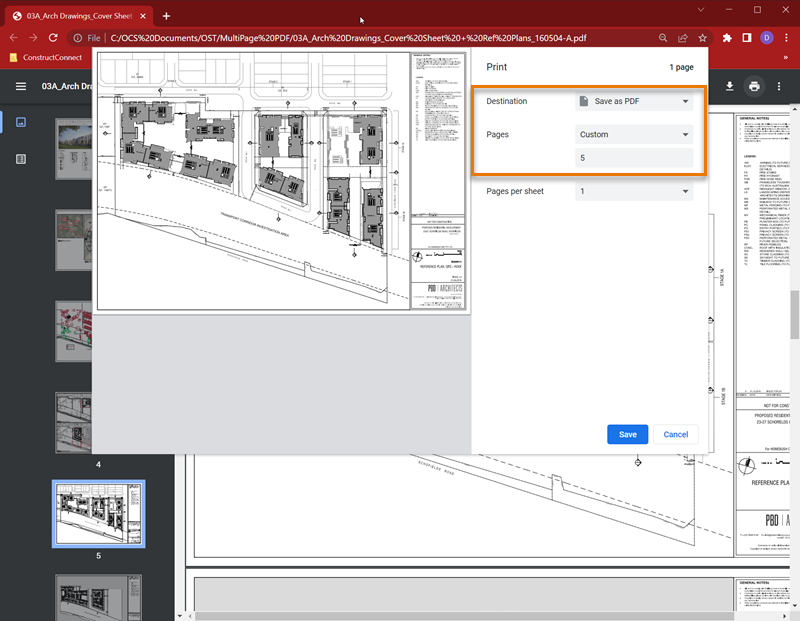This screenshot has width=800, height=621.
Task: Show hidden bookmarks overflow chevron
Action: [786, 57]
